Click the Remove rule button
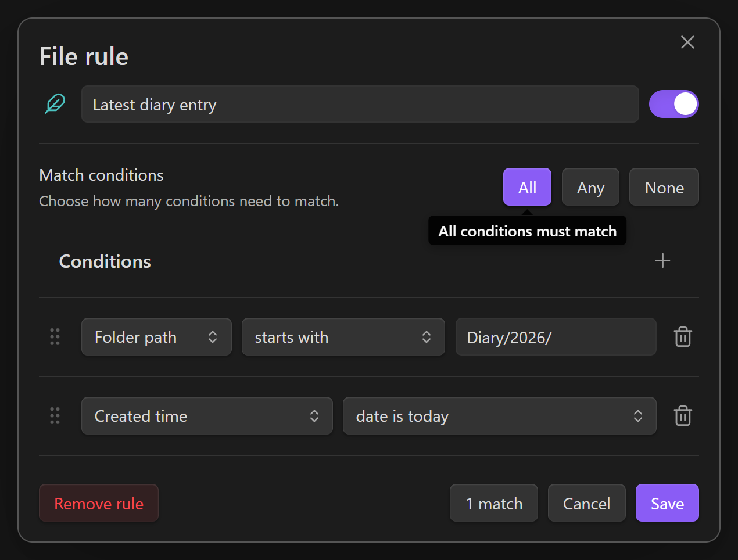The height and width of the screenshot is (560, 738). point(99,503)
